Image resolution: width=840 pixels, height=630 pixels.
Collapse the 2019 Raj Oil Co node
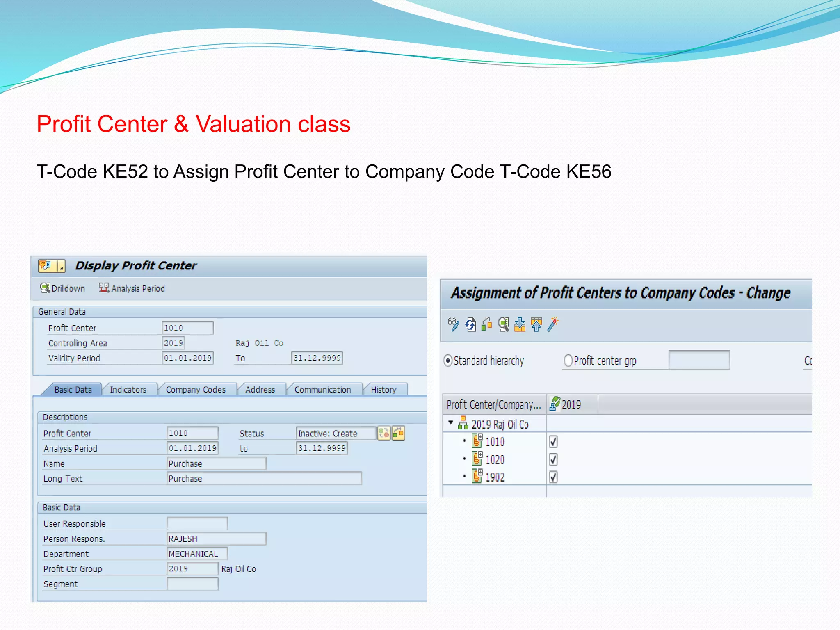pos(451,422)
